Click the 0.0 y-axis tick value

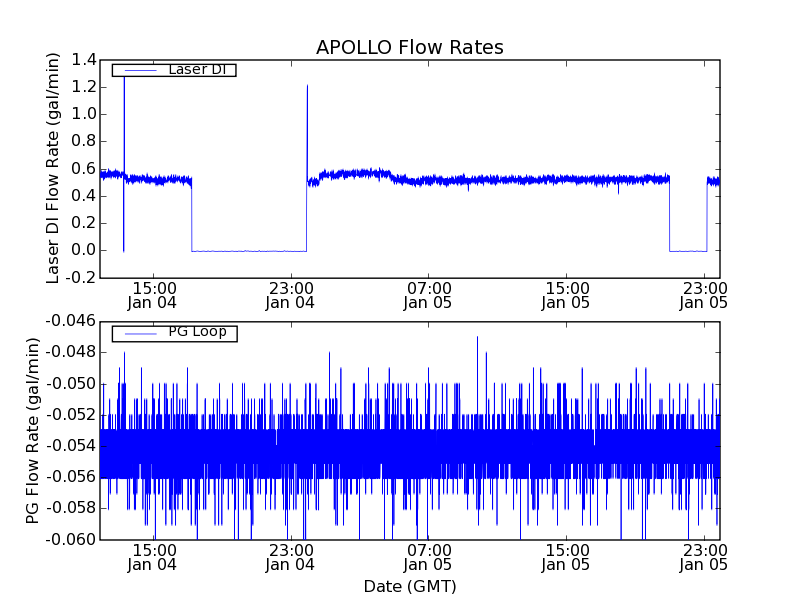tap(84, 250)
